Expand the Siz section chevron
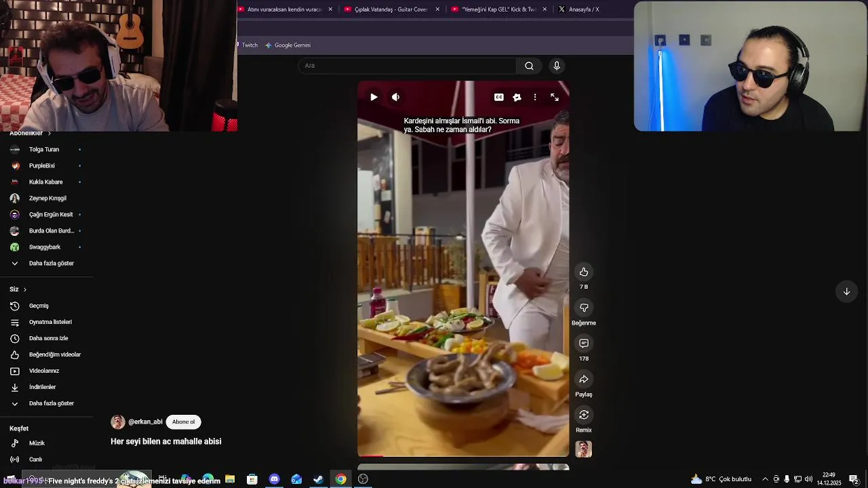868x488 pixels. tap(25, 289)
